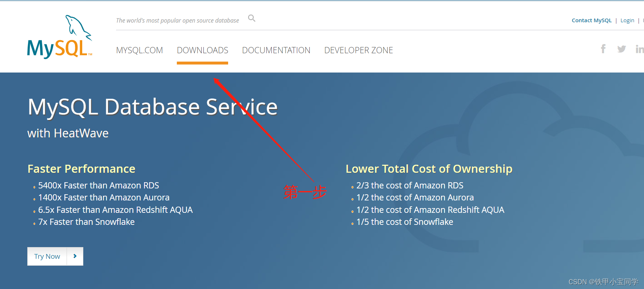This screenshot has width=644, height=289.
Task: Click the MySQL dolphin logo
Action: click(x=60, y=37)
